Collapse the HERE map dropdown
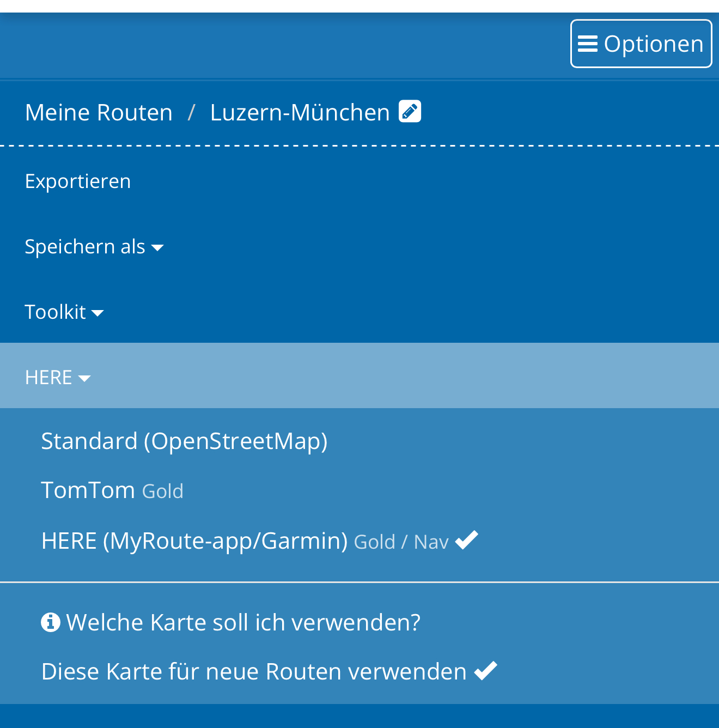Screen dimensions: 719x728 (58, 377)
